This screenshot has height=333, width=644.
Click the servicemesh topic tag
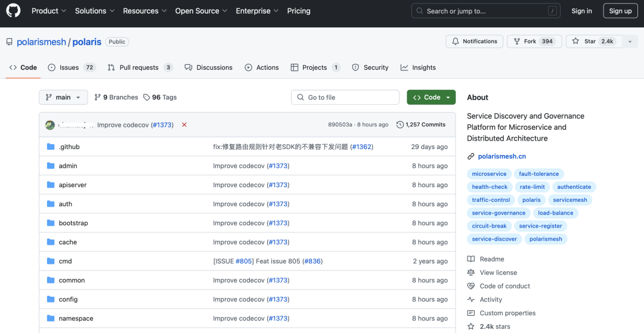click(570, 200)
